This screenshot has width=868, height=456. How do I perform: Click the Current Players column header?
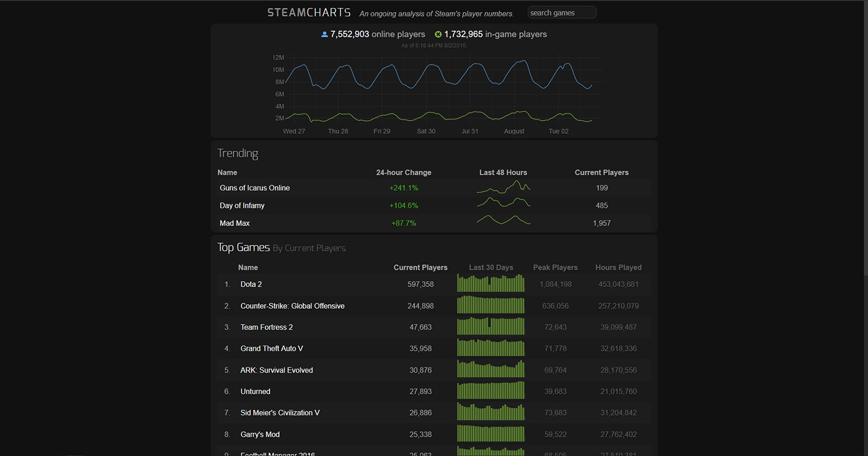point(601,172)
